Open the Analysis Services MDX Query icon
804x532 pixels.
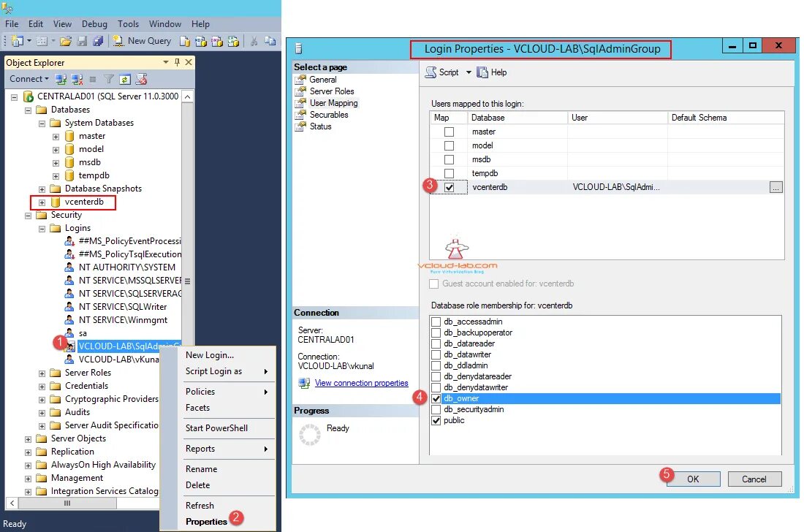pyautogui.click(x=200, y=41)
